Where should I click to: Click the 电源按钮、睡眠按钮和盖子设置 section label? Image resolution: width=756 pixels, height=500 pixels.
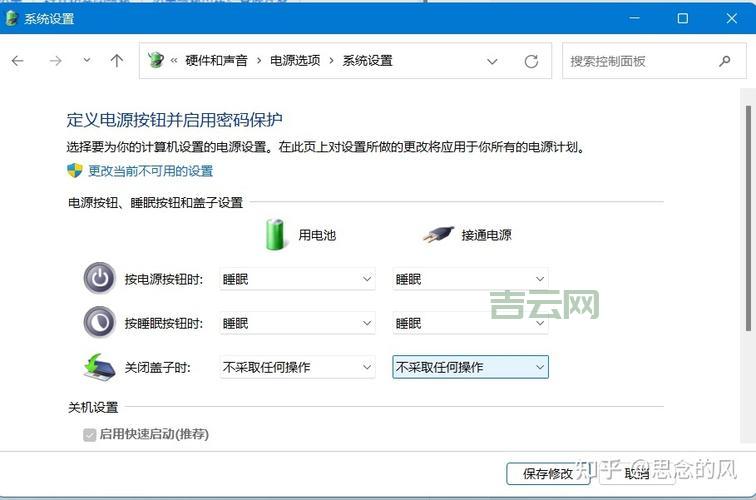155,203
